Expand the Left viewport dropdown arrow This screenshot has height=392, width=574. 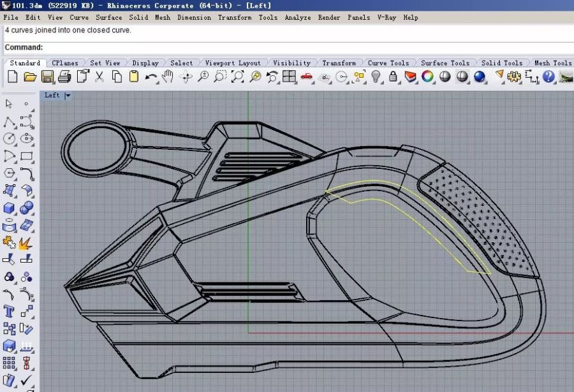(x=68, y=96)
